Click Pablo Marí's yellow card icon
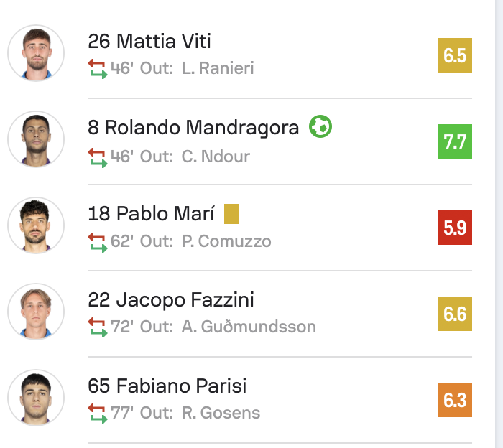The height and width of the screenshot is (448, 503). [x=231, y=214]
